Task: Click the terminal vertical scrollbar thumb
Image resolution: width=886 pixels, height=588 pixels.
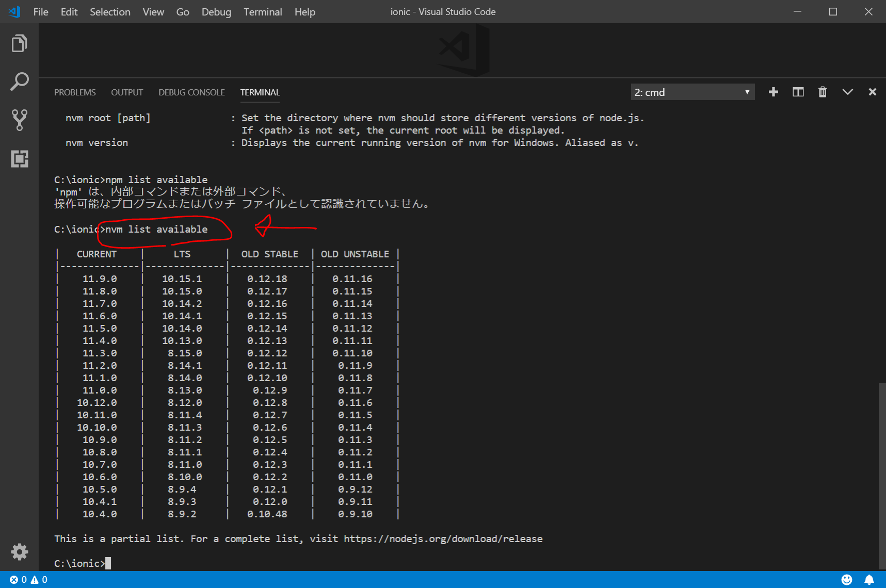Action: [882, 475]
